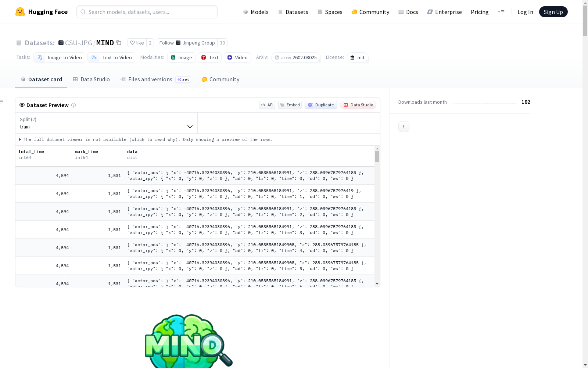Click the MIND dataset title
The height and width of the screenshot is (368, 588).
tap(105, 43)
